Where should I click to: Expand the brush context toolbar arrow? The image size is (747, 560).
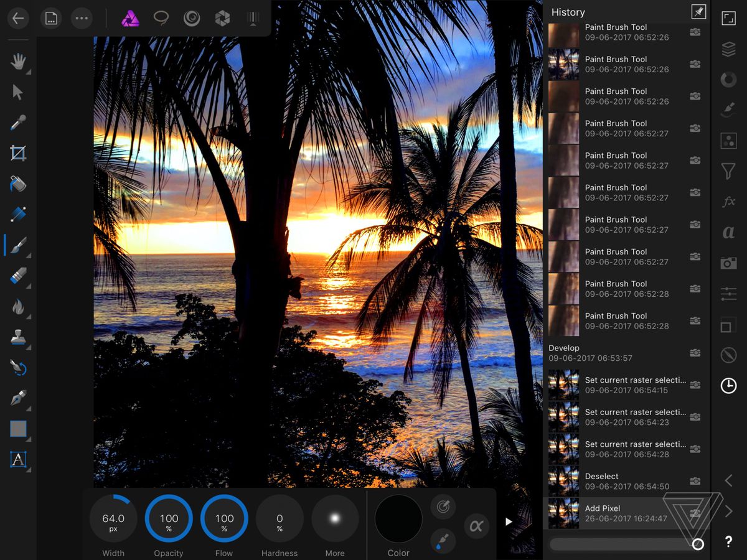tap(509, 521)
